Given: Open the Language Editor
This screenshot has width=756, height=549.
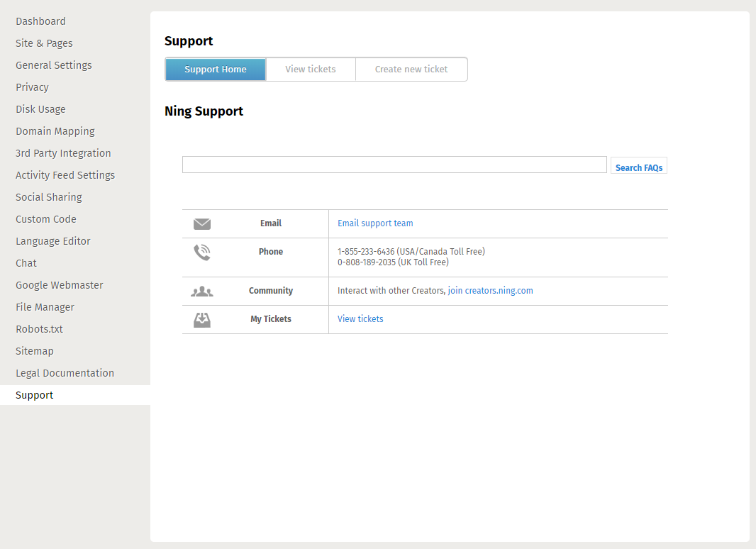Looking at the screenshot, I should [53, 241].
